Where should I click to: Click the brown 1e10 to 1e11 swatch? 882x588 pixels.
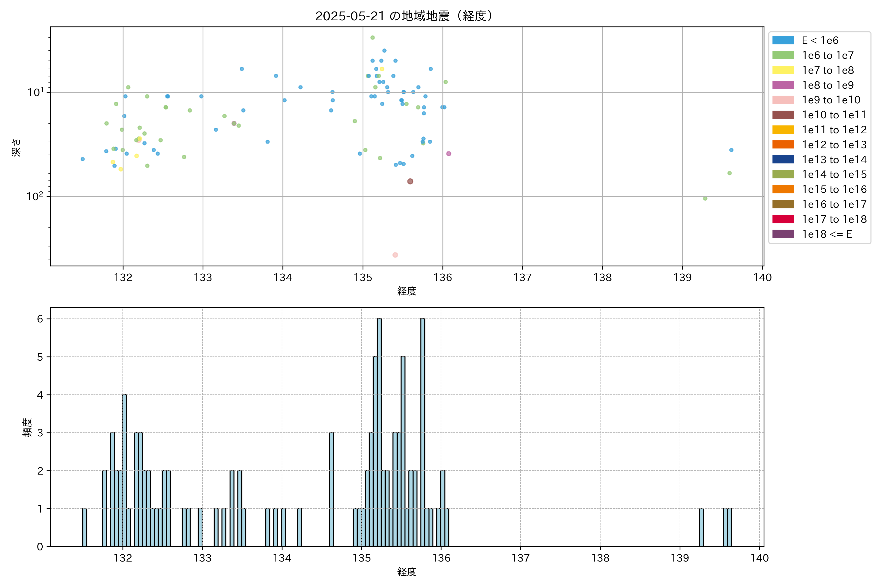pyautogui.click(x=783, y=115)
